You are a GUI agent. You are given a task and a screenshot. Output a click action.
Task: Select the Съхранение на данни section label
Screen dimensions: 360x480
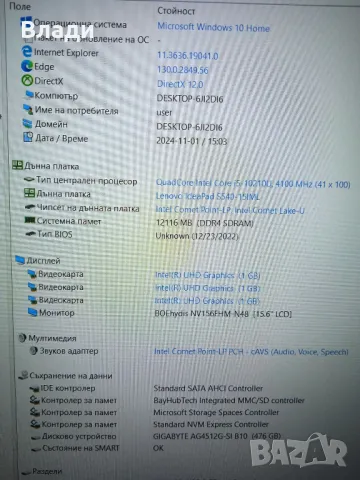[71, 376]
